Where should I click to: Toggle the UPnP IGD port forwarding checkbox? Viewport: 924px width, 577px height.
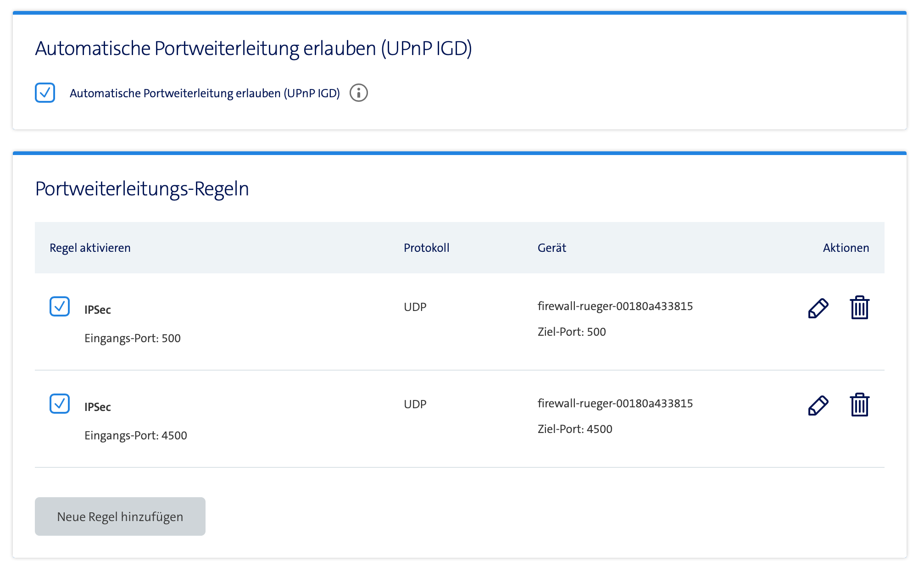[45, 93]
